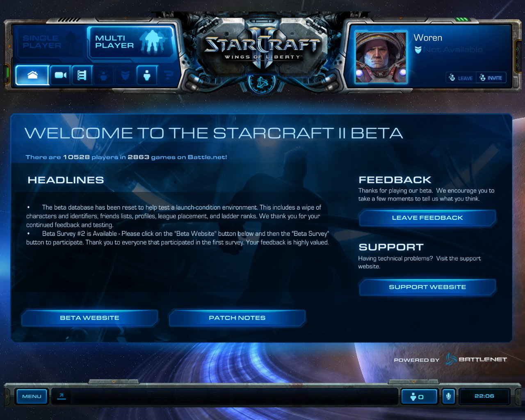Screen dimensions: 525x420
Task: Expand the right bottom bar pull tab
Action: click(x=414, y=382)
